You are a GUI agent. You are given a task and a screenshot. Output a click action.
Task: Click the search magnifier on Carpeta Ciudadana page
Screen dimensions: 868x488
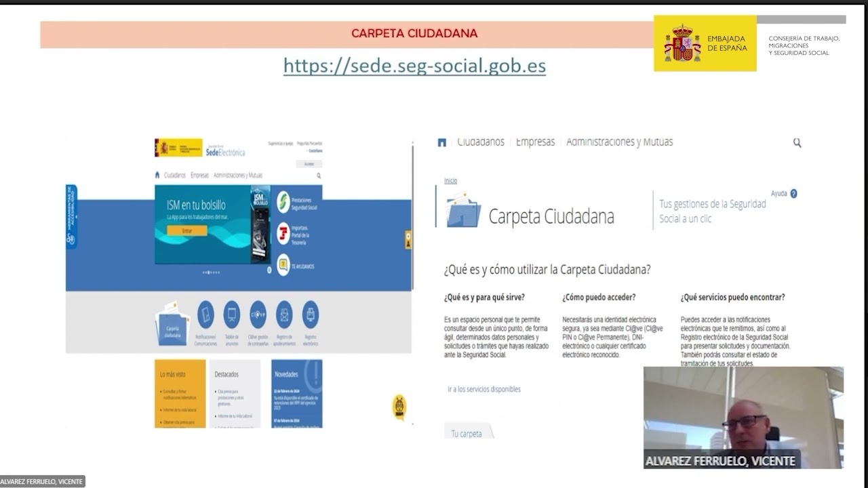coord(797,142)
